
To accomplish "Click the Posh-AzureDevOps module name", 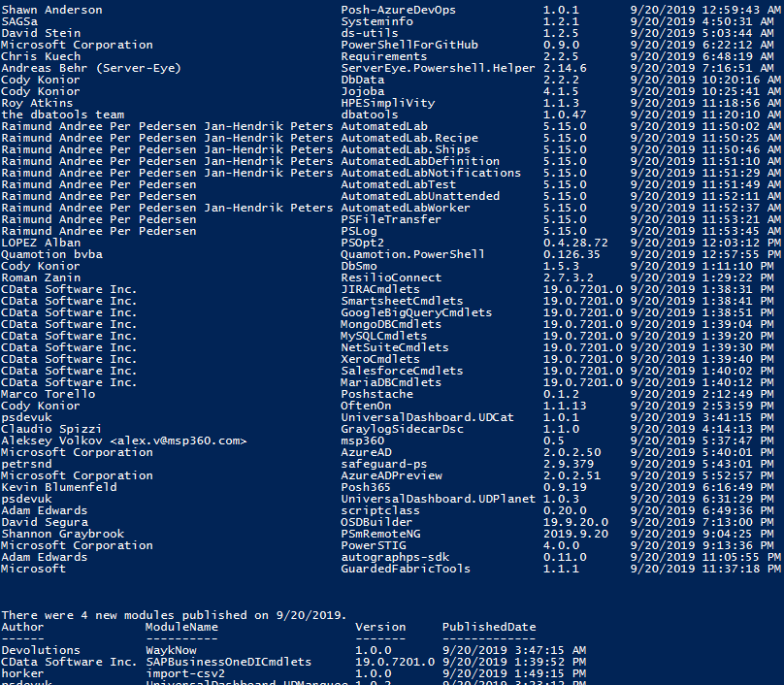I will pos(398,10).
